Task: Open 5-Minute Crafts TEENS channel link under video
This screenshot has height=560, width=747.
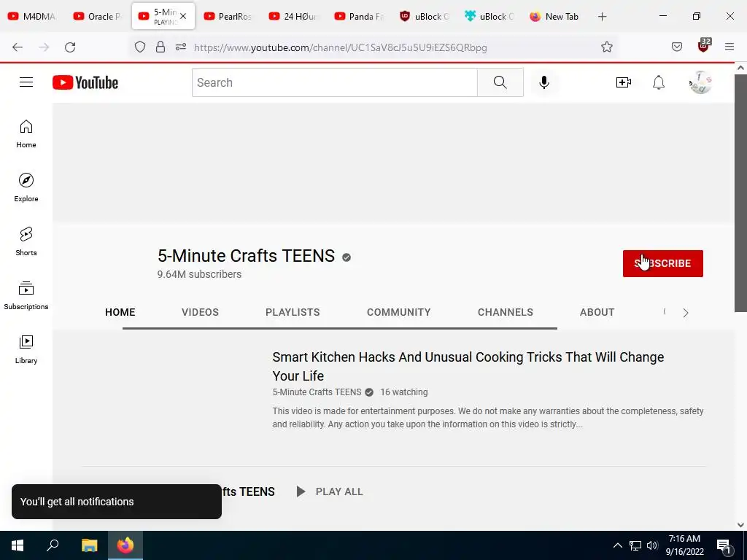Action: point(317,392)
